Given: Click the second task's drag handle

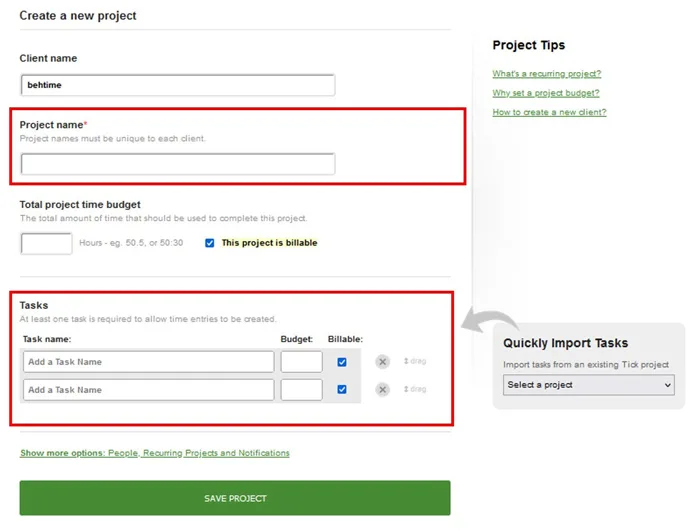Looking at the screenshot, I should 414,390.
